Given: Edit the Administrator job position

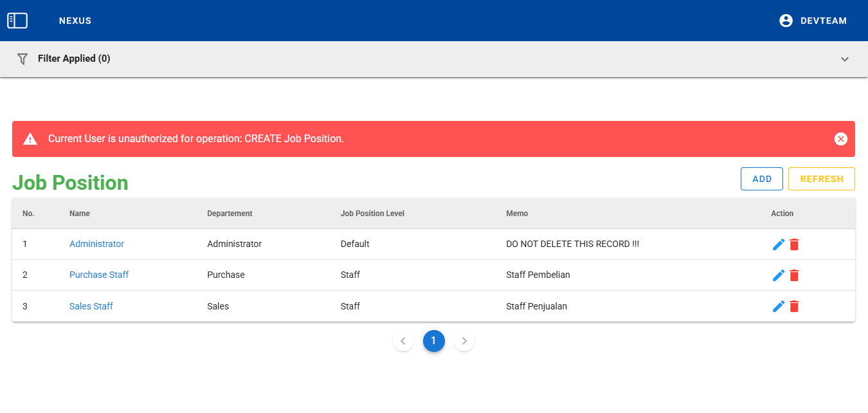Looking at the screenshot, I should [x=778, y=244].
